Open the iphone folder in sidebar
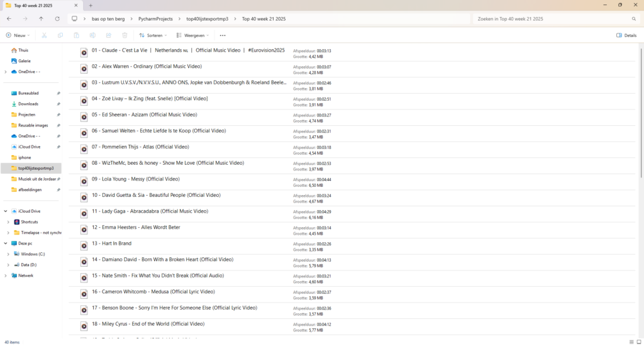 click(25, 157)
